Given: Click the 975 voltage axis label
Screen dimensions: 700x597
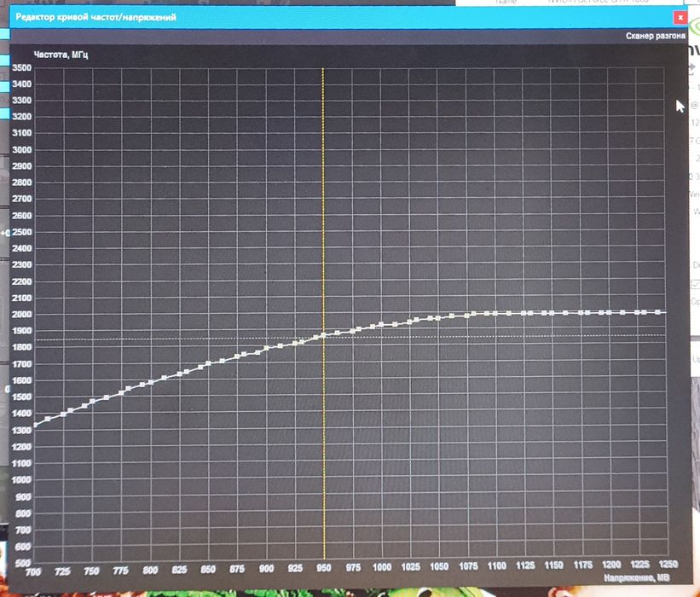Looking at the screenshot, I should click(x=353, y=567).
